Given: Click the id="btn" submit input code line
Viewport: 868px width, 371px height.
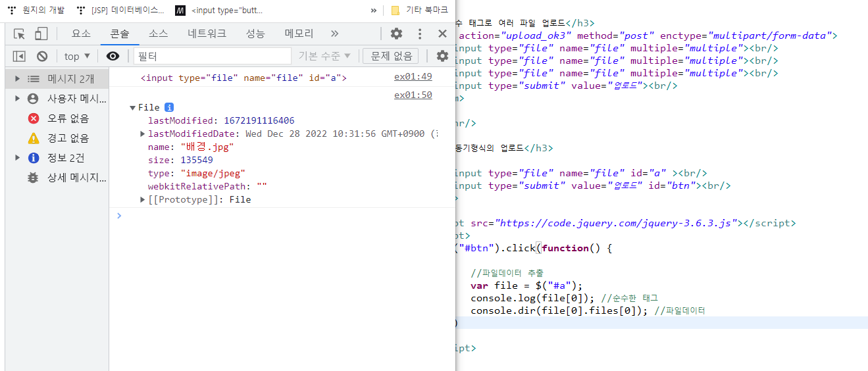Looking at the screenshot, I should tap(593, 185).
